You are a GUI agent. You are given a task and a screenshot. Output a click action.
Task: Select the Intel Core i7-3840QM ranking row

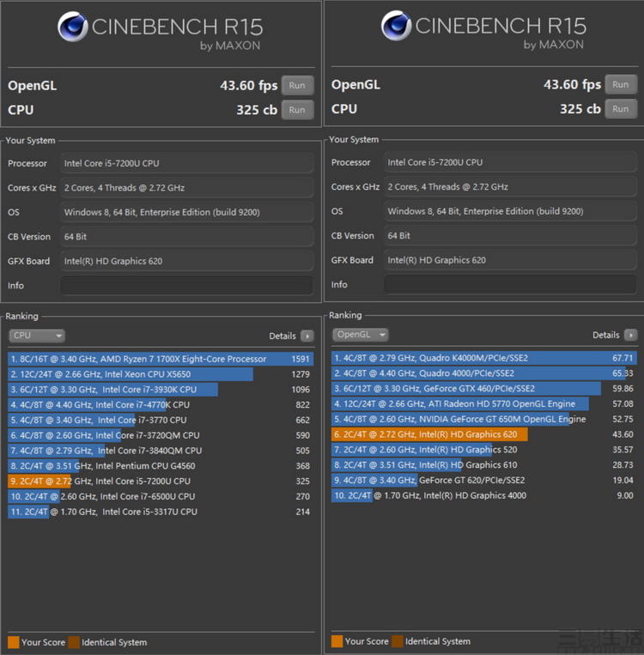point(161,451)
